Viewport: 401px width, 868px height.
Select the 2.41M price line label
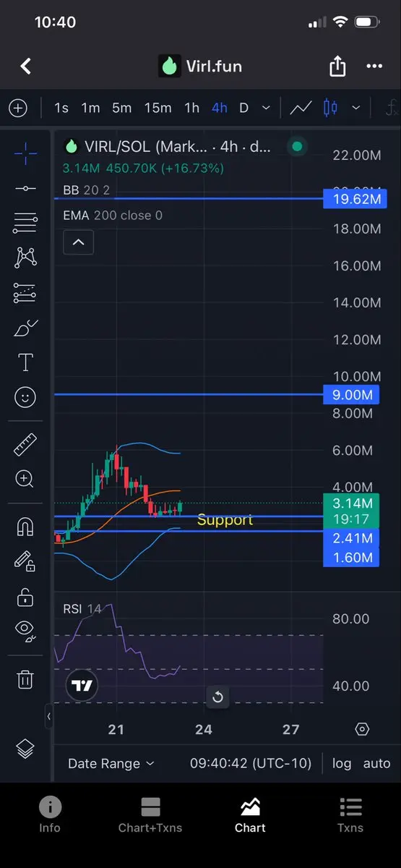pyautogui.click(x=352, y=538)
